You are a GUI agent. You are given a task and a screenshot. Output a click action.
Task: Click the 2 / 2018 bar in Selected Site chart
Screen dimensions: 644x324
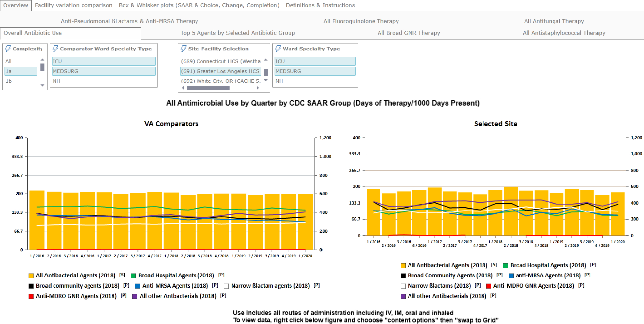click(511, 211)
